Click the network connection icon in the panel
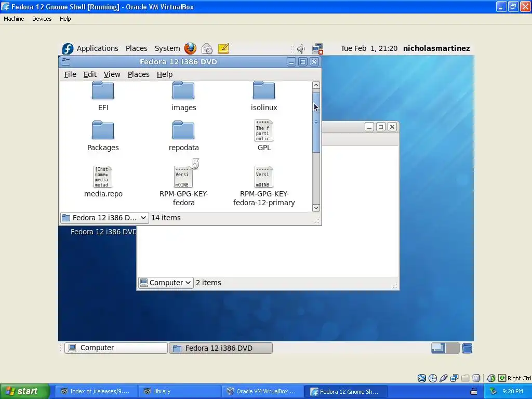This screenshot has height=399, width=532. [317, 49]
